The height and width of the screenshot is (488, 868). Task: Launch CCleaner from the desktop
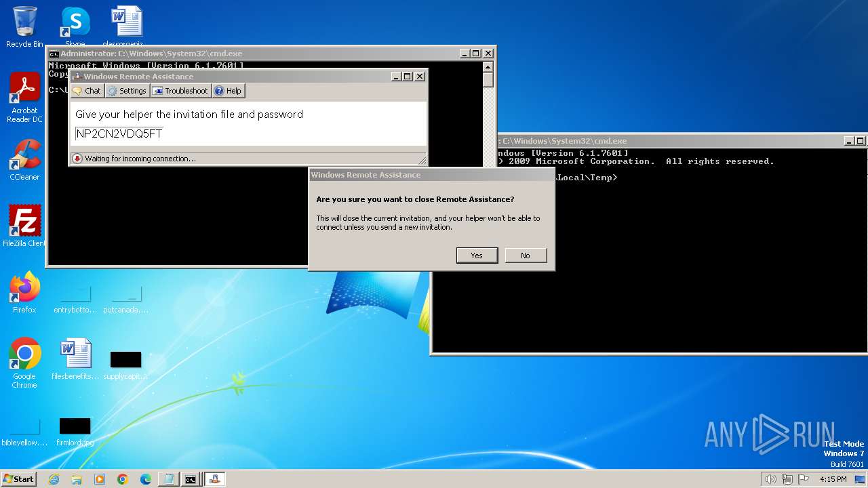[x=24, y=160]
